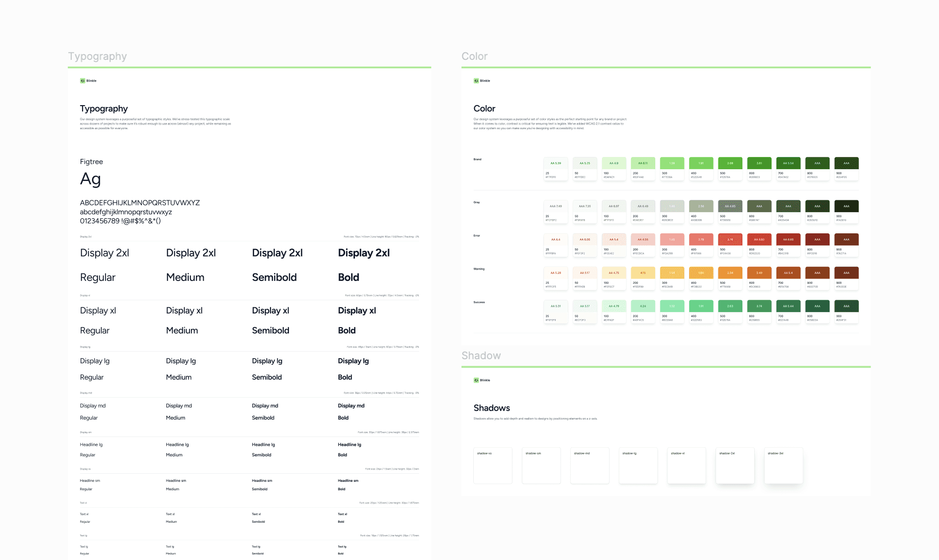Viewport: 939px width, 560px height.
Task: Select the Error 25 color swatch
Action: tap(555, 239)
